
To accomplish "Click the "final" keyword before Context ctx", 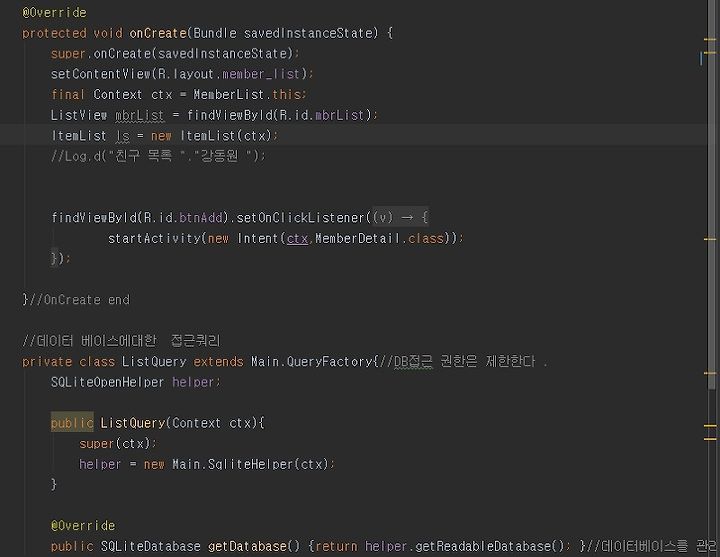I will (x=68, y=95).
